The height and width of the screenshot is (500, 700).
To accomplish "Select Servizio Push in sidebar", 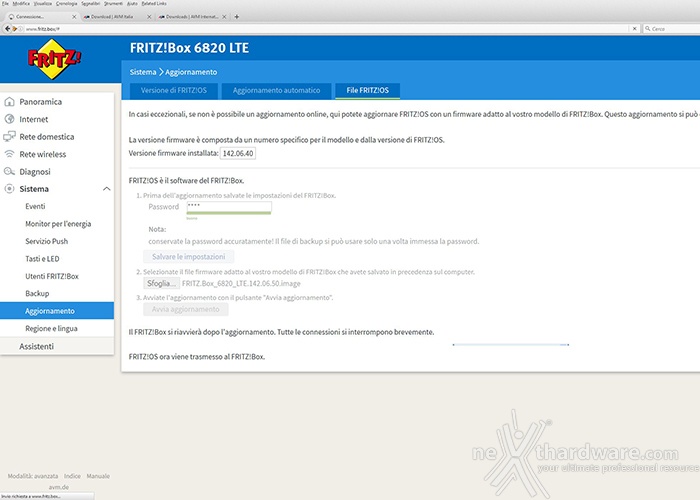I will click(x=46, y=241).
